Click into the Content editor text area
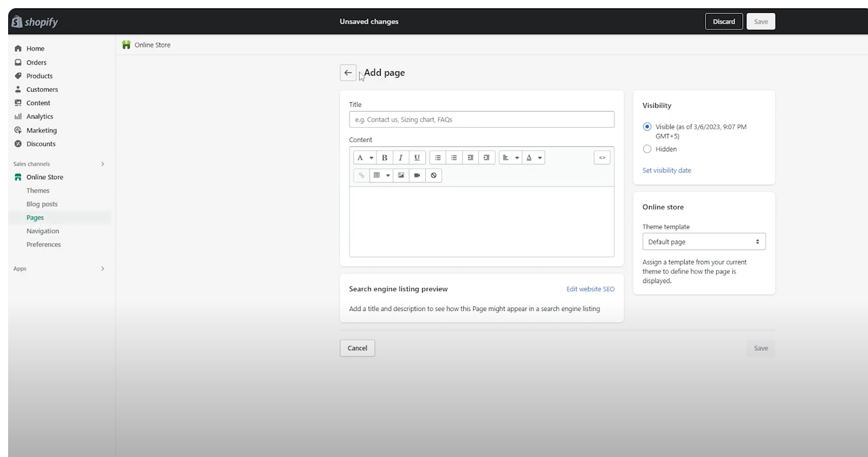Viewport: 868px width, 457px height. 481,221
